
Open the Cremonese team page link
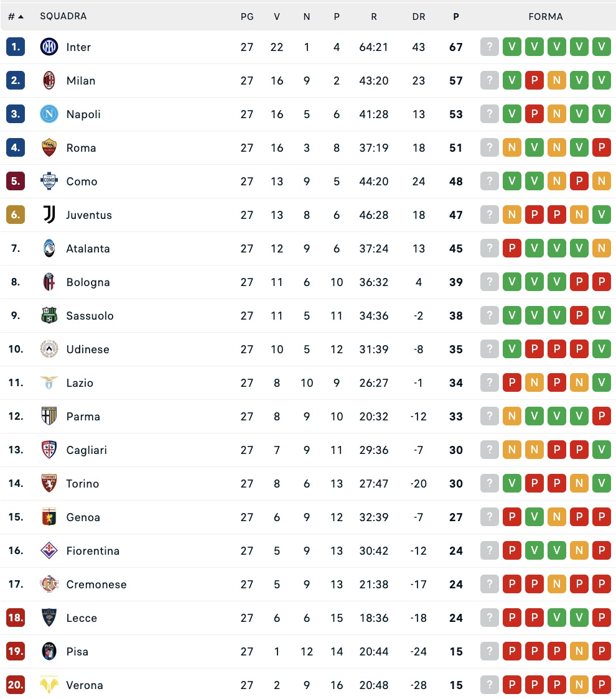pos(96,585)
